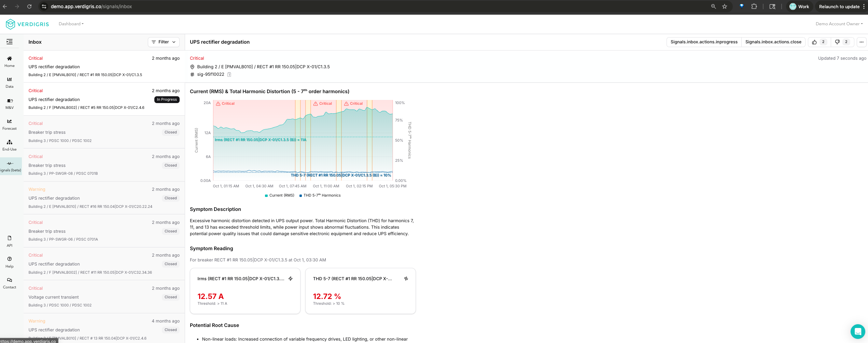
Task: Open the Forecast sidebar icon
Action: pyautogui.click(x=10, y=124)
